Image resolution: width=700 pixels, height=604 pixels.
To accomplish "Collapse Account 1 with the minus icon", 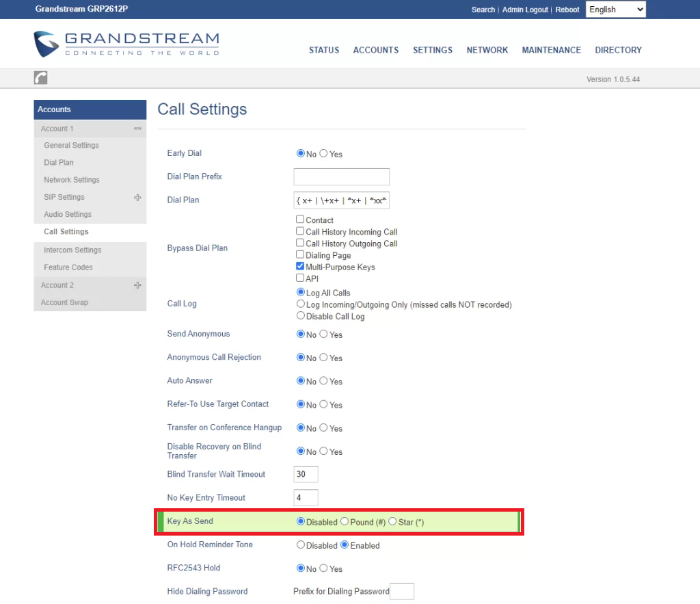I will pyautogui.click(x=137, y=129).
